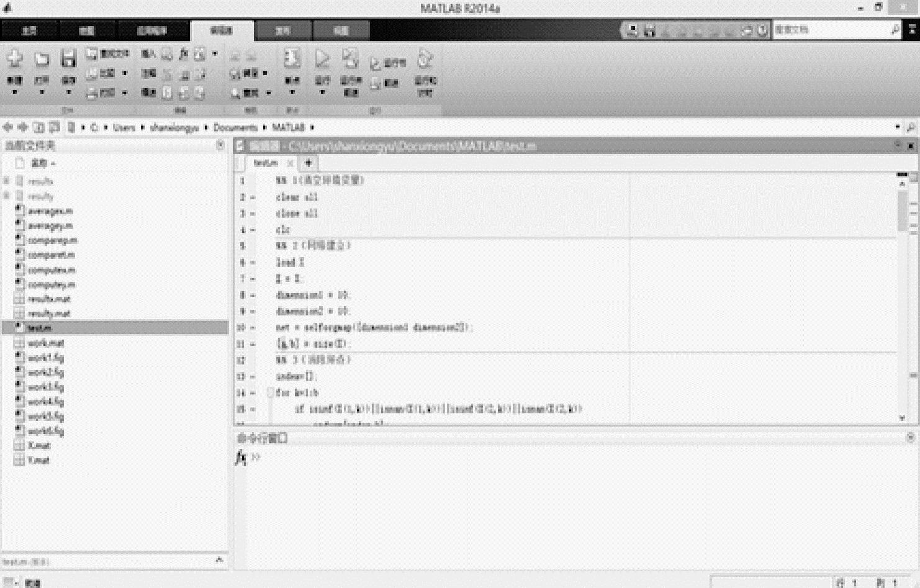The height and width of the screenshot is (588, 920).
Task: Toggle breakpoint dash on line 2
Action: 253,197
